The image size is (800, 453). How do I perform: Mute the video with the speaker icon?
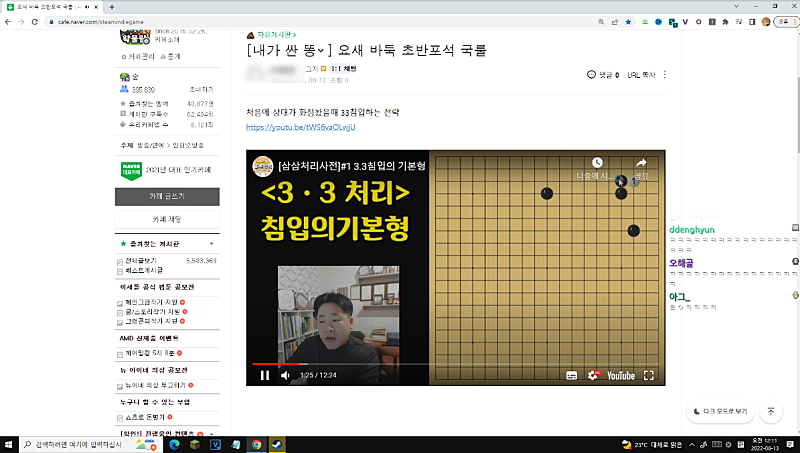pyautogui.click(x=285, y=375)
